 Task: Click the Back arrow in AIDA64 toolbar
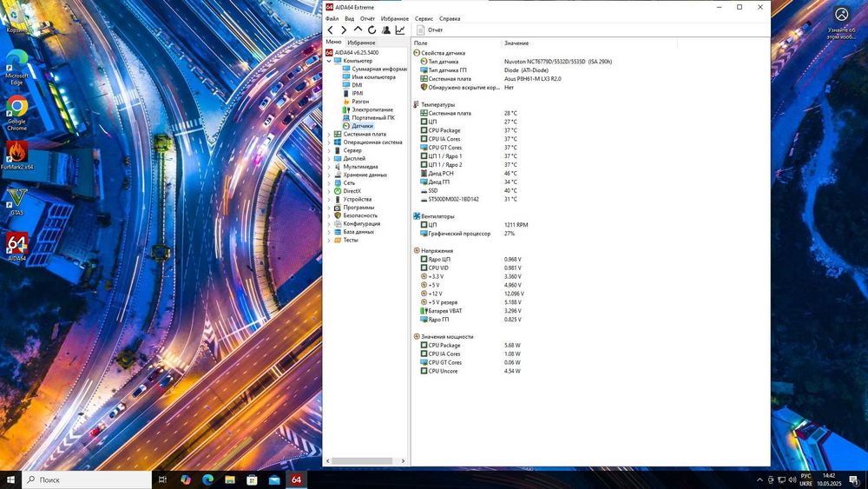pyautogui.click(x=331, y=30)
